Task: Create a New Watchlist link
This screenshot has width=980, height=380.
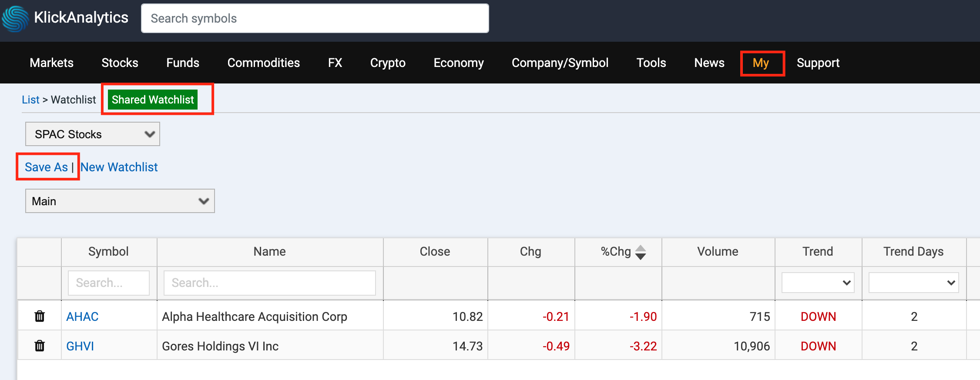Action: point(119,167)
